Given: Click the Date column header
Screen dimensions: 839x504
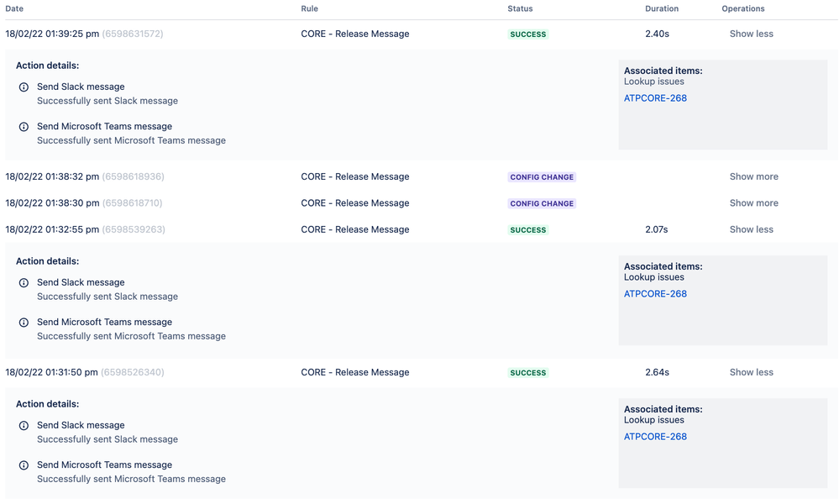Looking at the screenshot, I should [14, 9].
